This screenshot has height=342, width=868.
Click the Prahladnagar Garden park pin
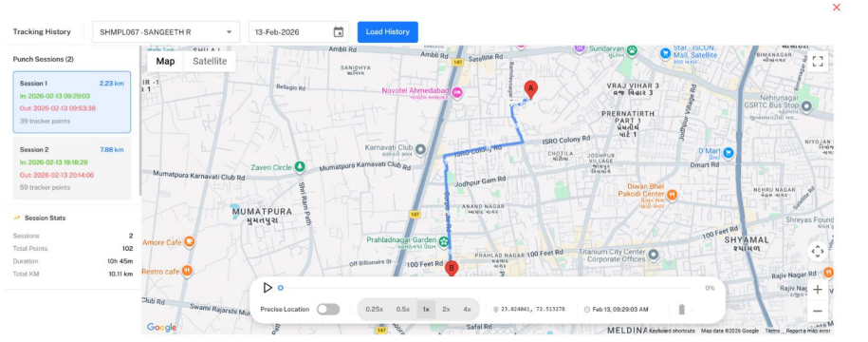coord(444,241)
